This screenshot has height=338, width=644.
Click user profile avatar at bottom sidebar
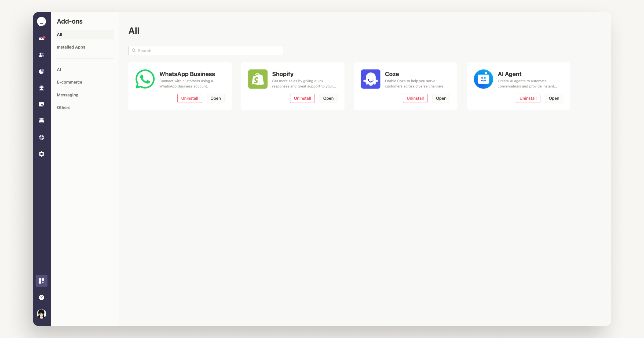pyautogui.click(x=41, y=314)
